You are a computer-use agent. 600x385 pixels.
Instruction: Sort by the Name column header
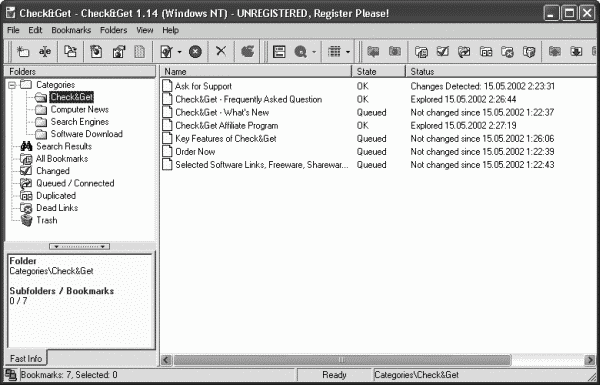pyautogui.click(x=256, y=72)
